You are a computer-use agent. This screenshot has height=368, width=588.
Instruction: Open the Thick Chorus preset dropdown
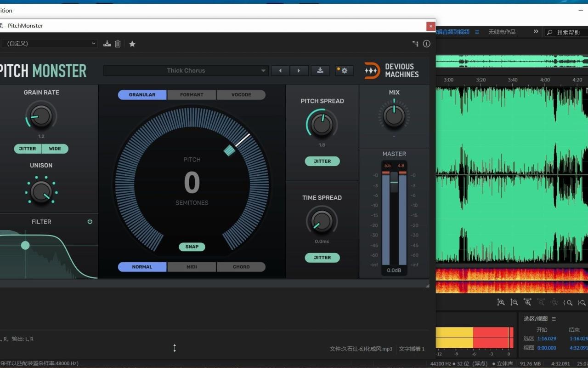186,70
